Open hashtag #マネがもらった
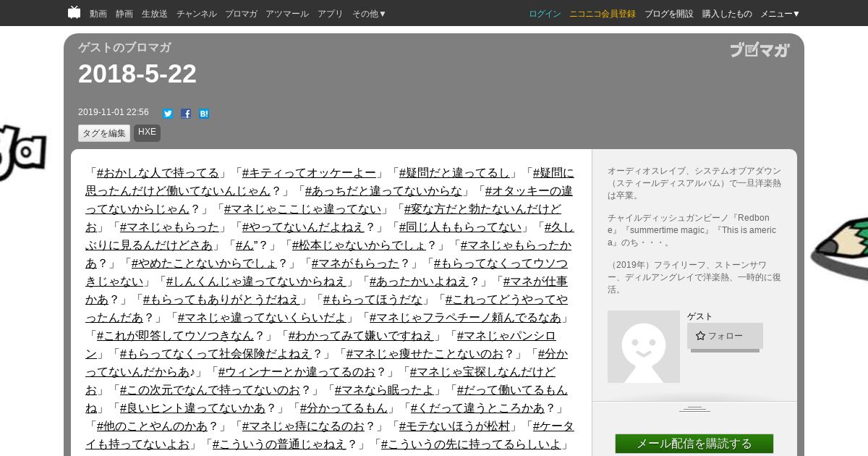This screenshot has height=456, width=868. click(x=355, y=263)
